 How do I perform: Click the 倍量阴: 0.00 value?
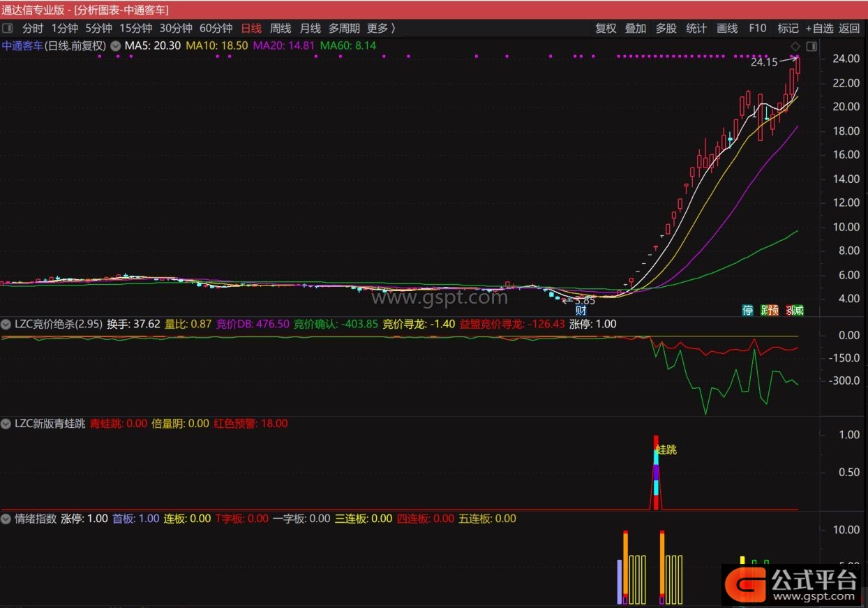[180, 424]
